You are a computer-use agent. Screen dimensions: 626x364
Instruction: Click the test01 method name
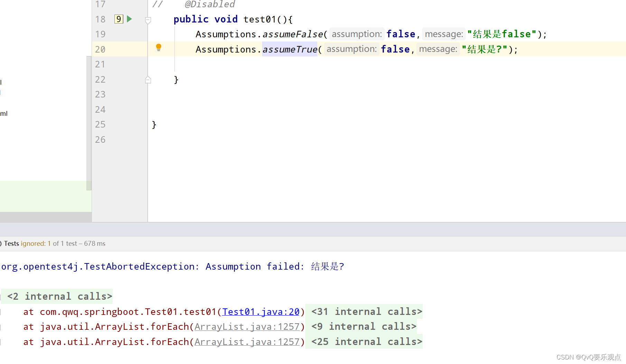coord(260,19)
